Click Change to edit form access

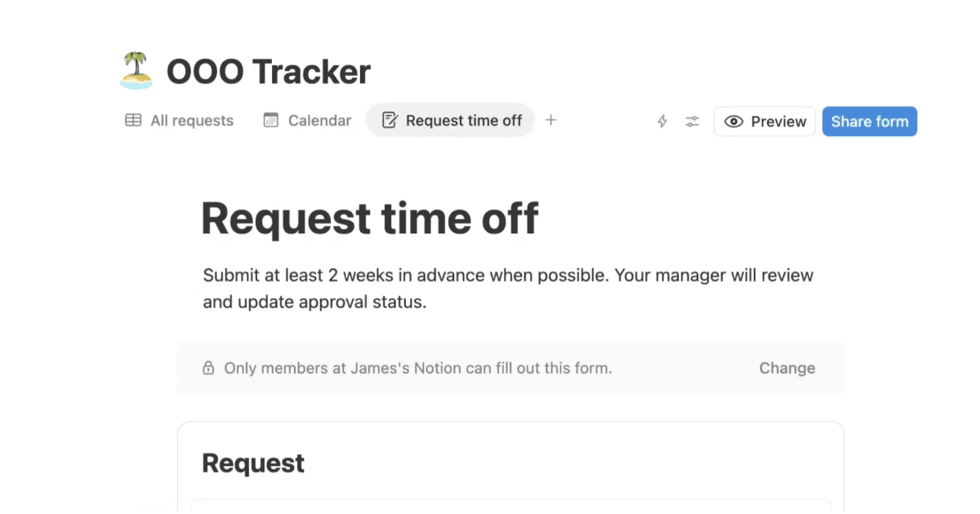pos(786,368)
